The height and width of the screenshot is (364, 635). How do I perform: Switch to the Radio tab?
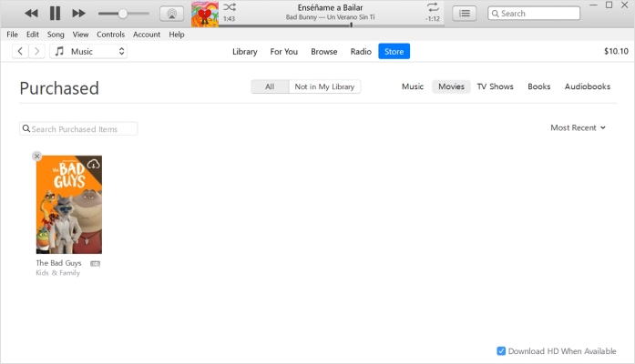tap(361, 51)
